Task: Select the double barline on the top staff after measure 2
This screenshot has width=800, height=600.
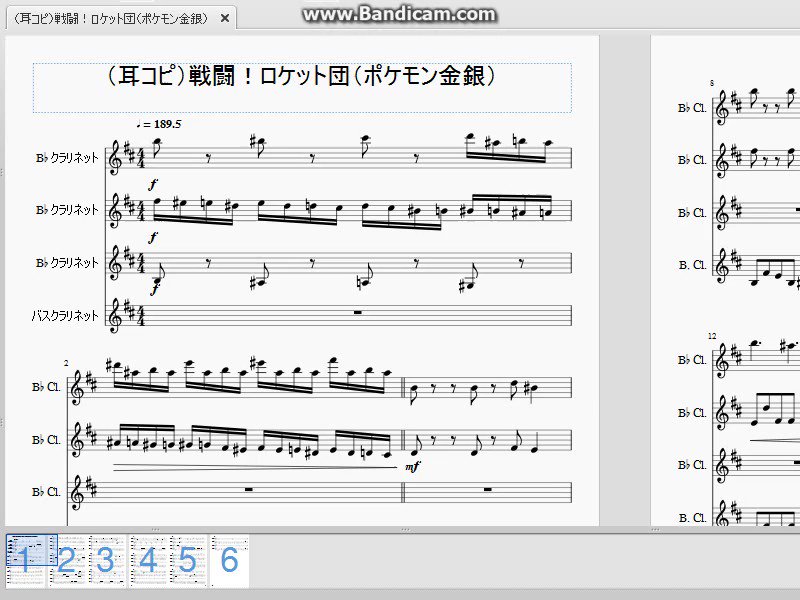Action: (x=403, y=388)
